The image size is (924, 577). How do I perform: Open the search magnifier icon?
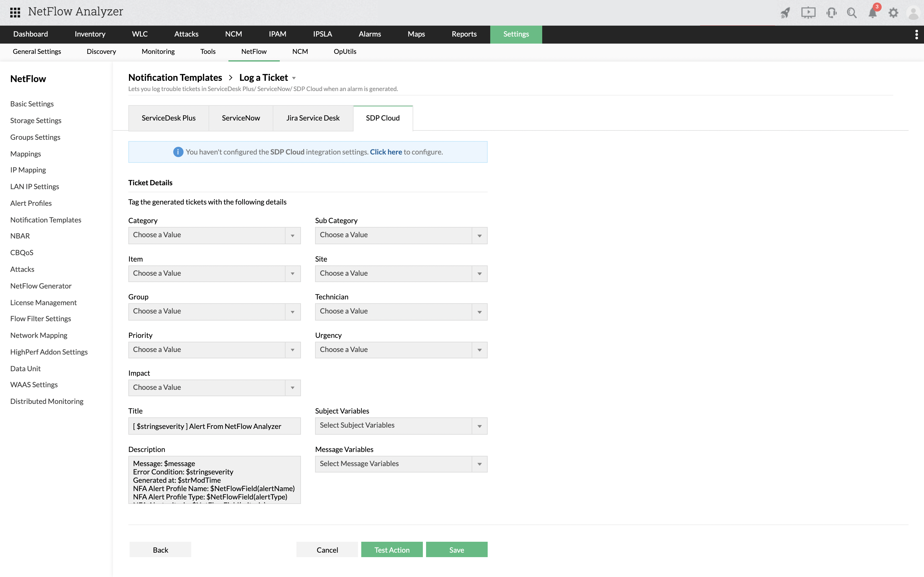point(851,13)
